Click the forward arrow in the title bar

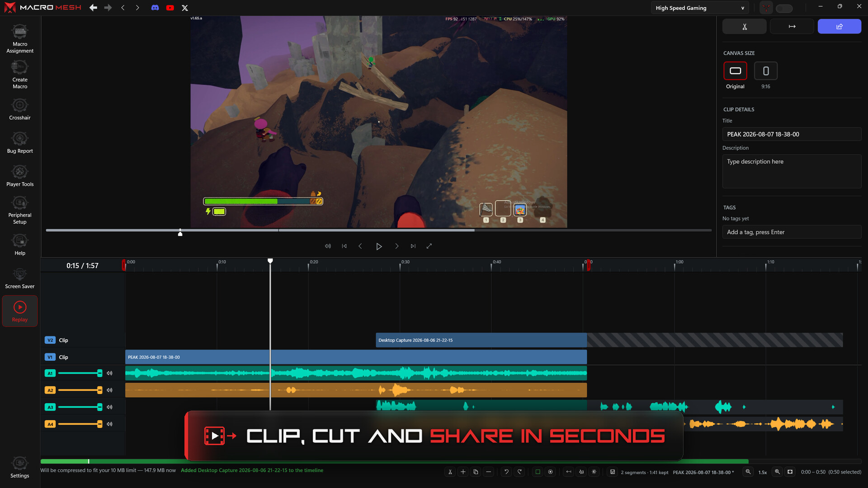click(x=108, y=8)
